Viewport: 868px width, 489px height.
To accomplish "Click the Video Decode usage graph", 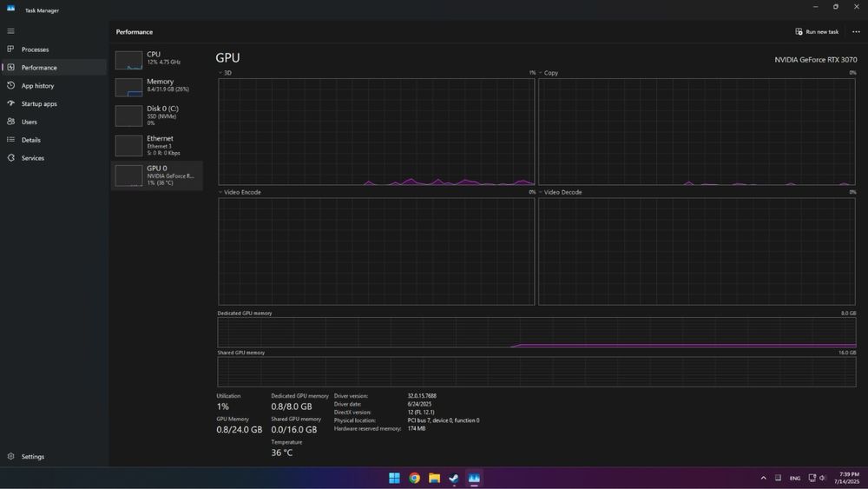I will pos(696,251).
